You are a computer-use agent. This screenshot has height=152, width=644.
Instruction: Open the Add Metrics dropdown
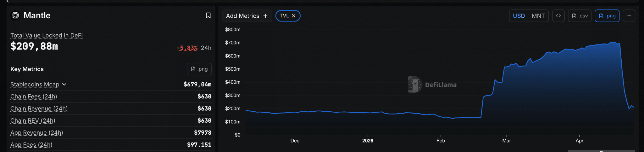(x=247, y=16)
